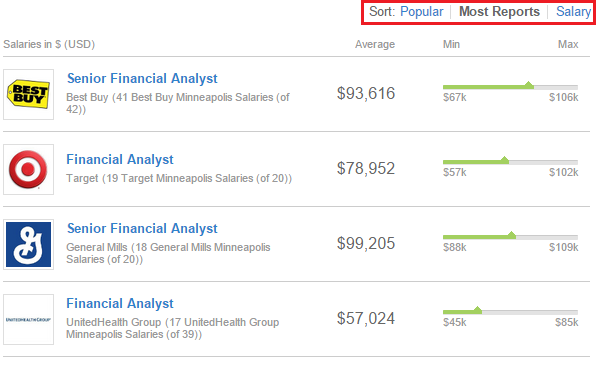Sort results by Salary
Screen dimensions: 596x365
tap(573, 11)
